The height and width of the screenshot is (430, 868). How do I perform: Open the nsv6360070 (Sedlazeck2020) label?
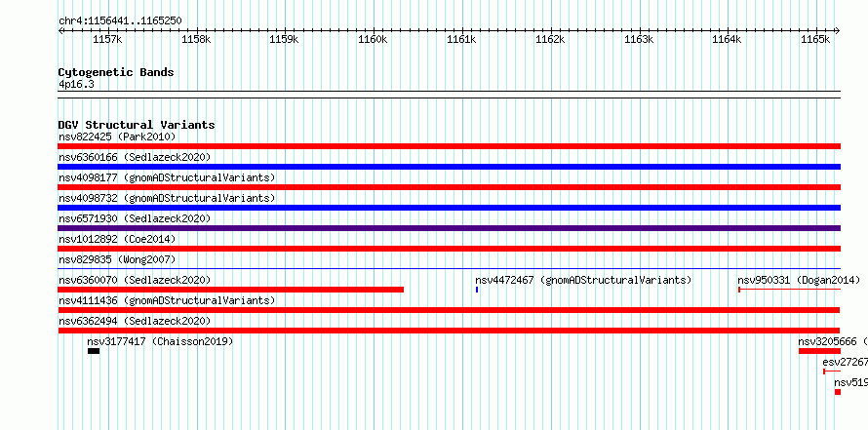tap(135, 280)
